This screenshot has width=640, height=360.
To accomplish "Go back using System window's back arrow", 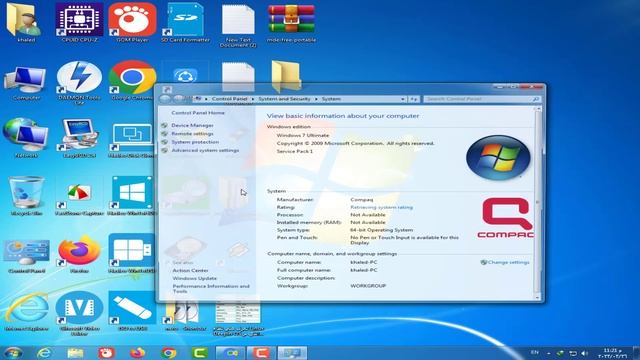I will [165, 99].
